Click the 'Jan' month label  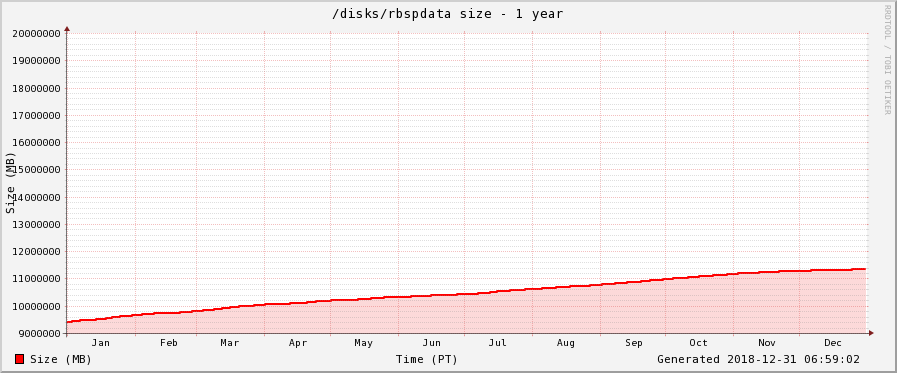(x=101, y=343)
